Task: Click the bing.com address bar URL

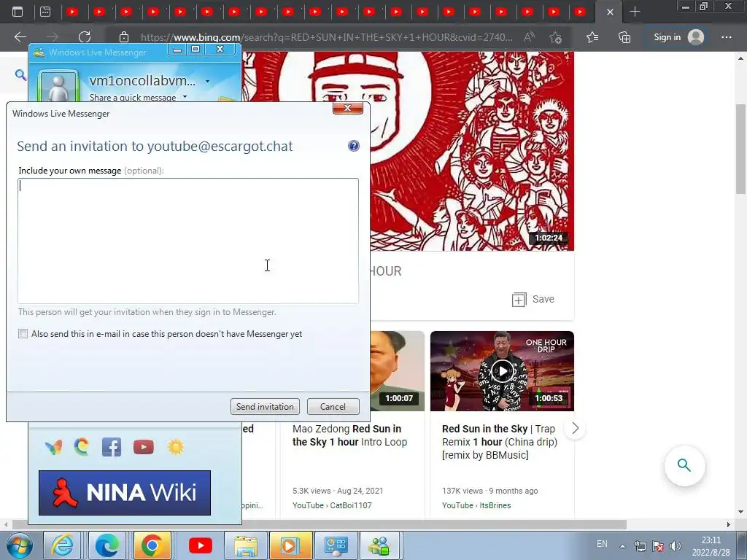Action: 326,37
